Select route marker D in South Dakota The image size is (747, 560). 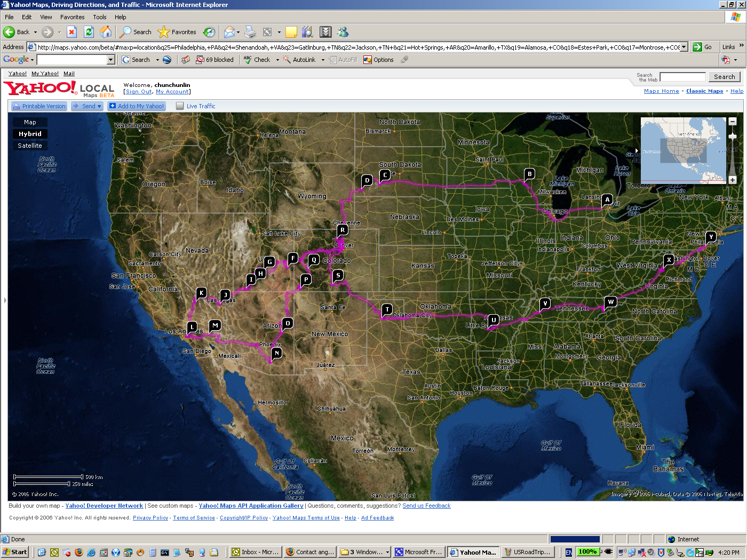367,180
